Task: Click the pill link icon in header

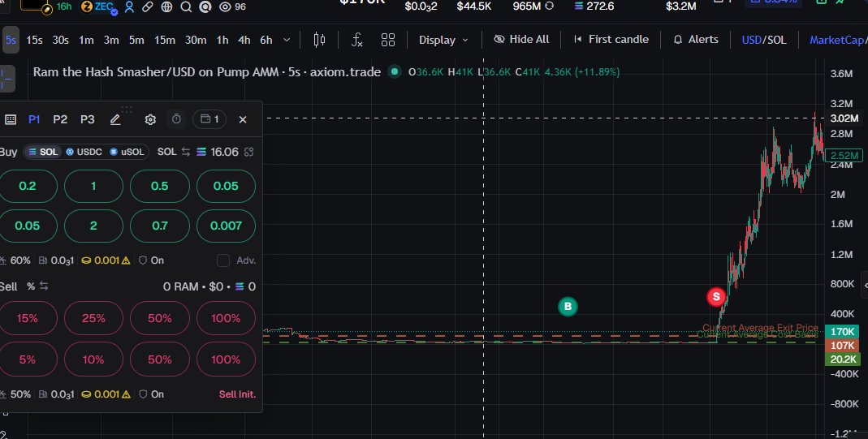Action: pyautogui.click(x=147, y=6)
